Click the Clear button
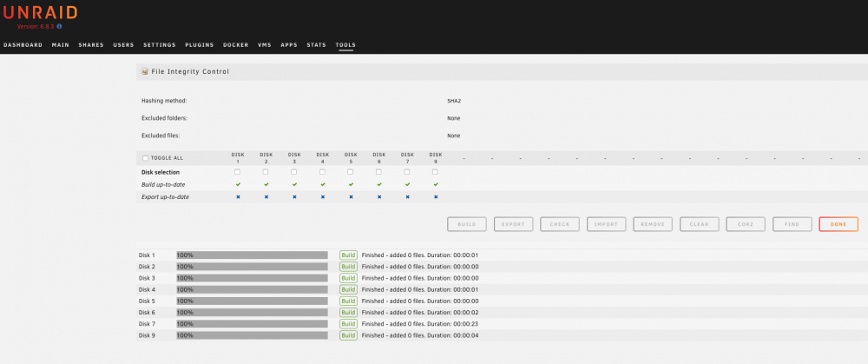Viewport: 868px width, 364px height. tap(699, 224)
